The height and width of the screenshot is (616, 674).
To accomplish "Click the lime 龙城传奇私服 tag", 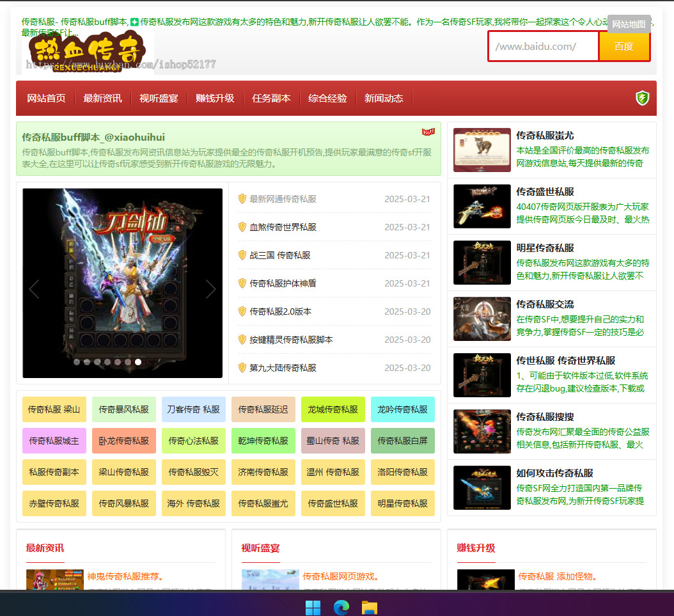I will [333, 409].
